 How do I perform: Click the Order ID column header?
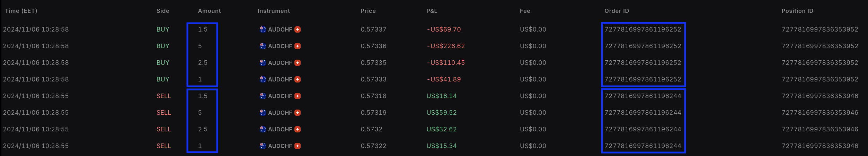pyautogui.click(x=617, y=11)
